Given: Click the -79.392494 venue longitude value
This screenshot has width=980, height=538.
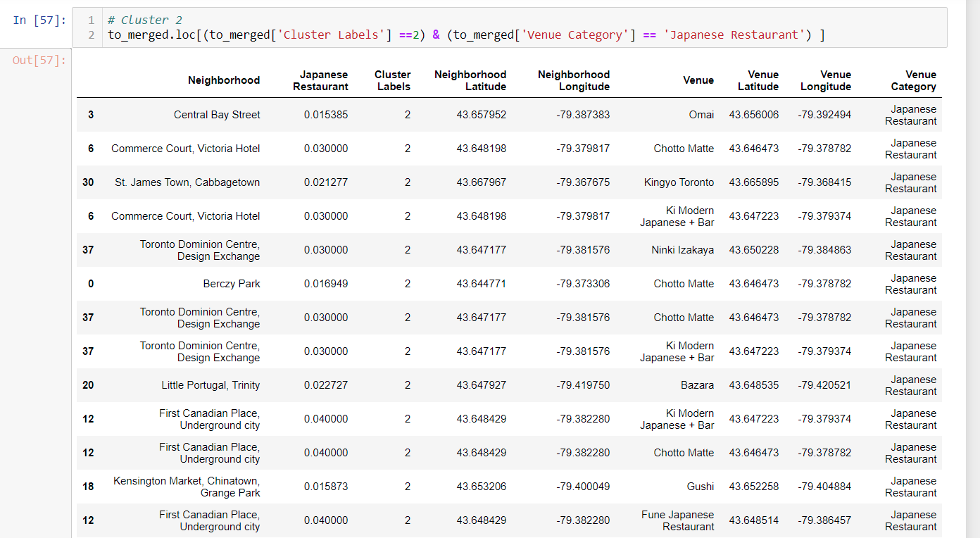Looking at the screenshot, I should 824,115.
